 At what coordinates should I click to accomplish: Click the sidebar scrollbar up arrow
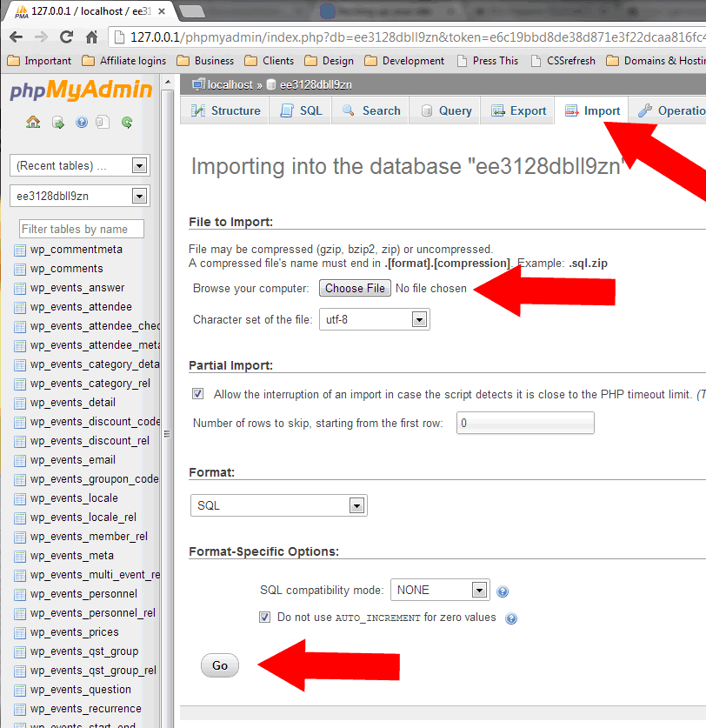[168, 82]
